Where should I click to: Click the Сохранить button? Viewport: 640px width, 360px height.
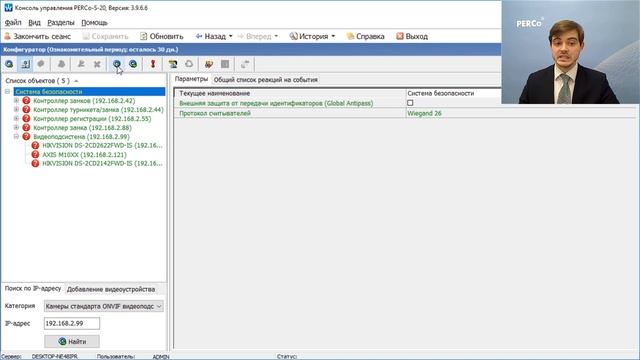click(105, 36)
